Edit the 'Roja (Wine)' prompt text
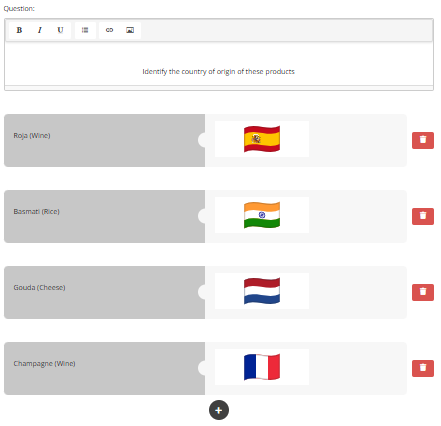 32,136
